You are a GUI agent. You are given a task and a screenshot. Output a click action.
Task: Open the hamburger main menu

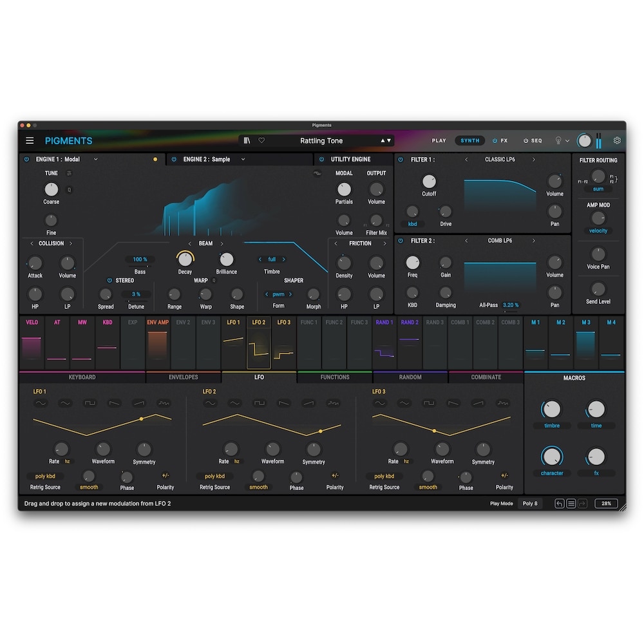pyautogui.click(x=30, y=140)
